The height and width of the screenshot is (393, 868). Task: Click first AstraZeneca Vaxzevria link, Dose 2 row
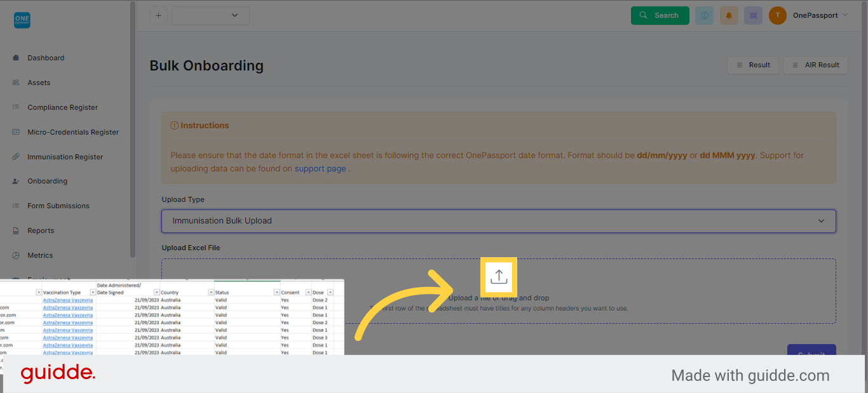pos(68,300)
